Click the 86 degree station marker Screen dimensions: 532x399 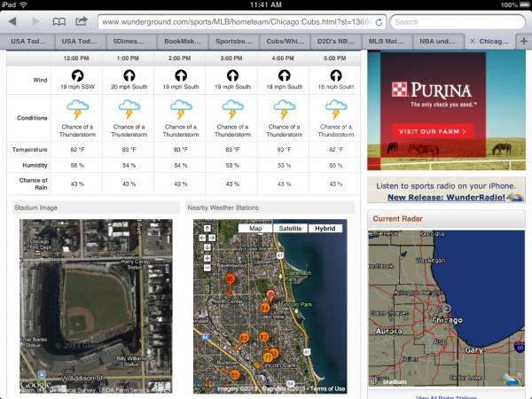[230, 279]
